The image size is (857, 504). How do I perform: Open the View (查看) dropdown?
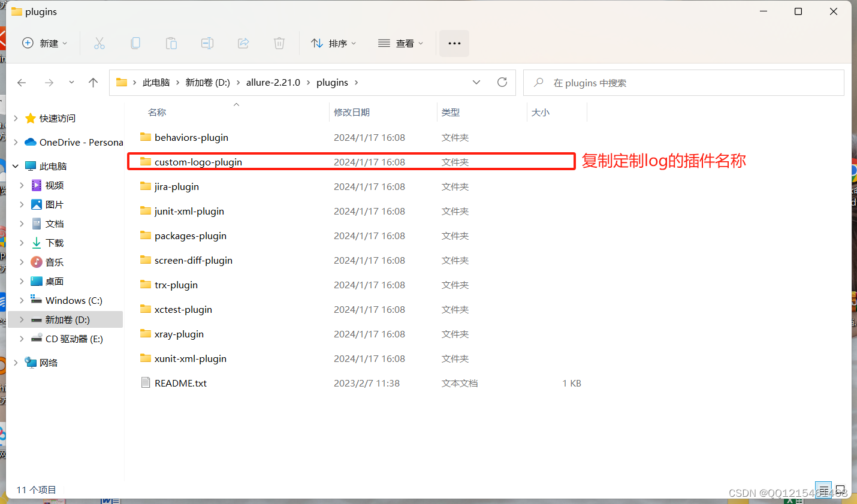[x=400, y=43]
